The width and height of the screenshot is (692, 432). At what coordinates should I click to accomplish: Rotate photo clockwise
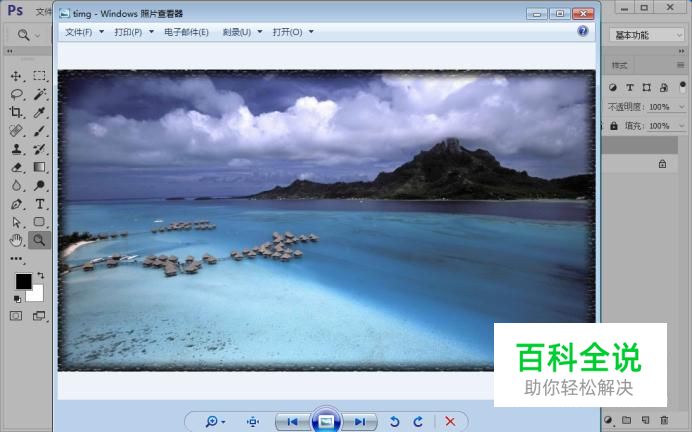(418, 422)
